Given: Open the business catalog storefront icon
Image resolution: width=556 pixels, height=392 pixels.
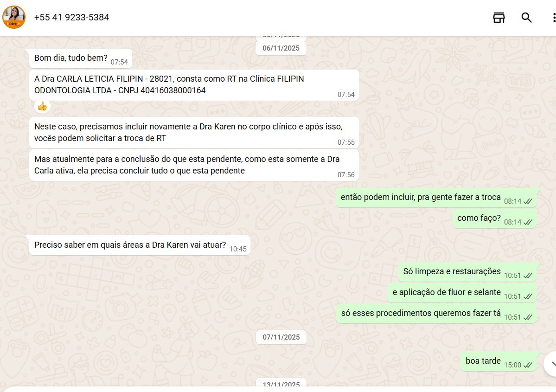Looking at the screenshot, I should point(498,17).
